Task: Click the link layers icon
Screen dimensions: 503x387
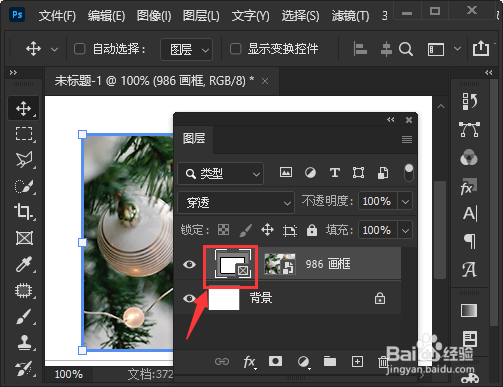Action: click(x=222, y=362)
